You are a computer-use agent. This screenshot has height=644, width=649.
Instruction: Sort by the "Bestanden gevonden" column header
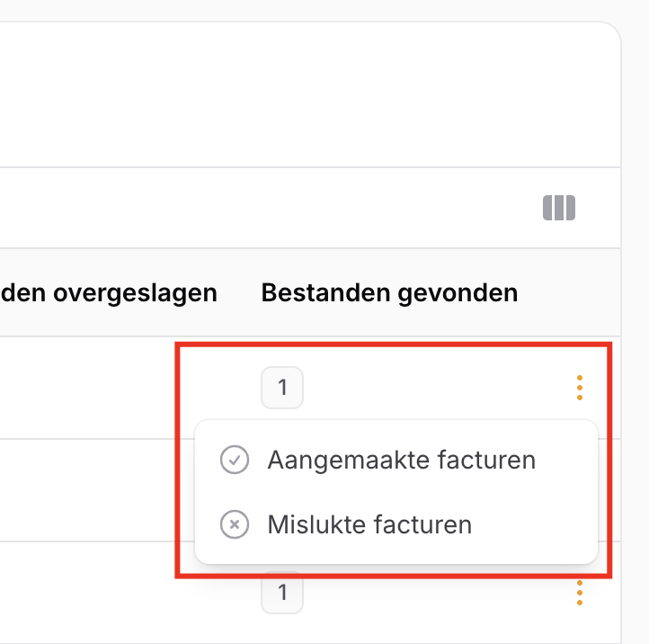pyautogui.click(x=389, y=292)
